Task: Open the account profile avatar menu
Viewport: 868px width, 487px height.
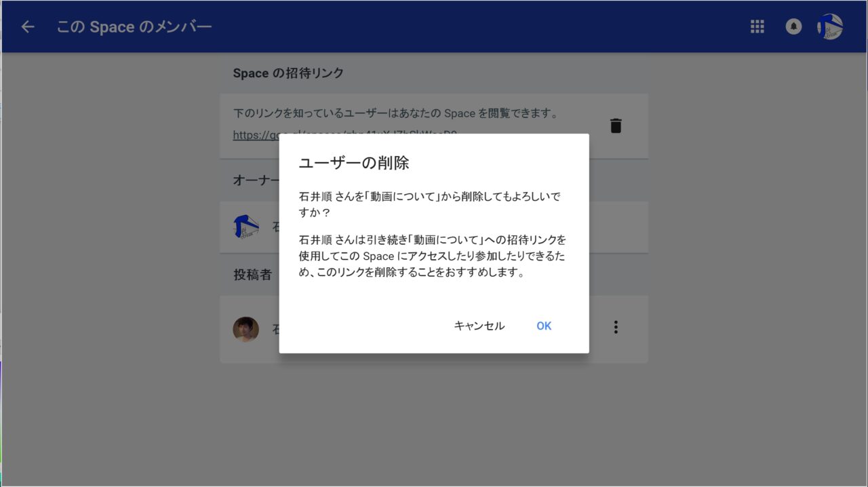Action: point(830,27)
